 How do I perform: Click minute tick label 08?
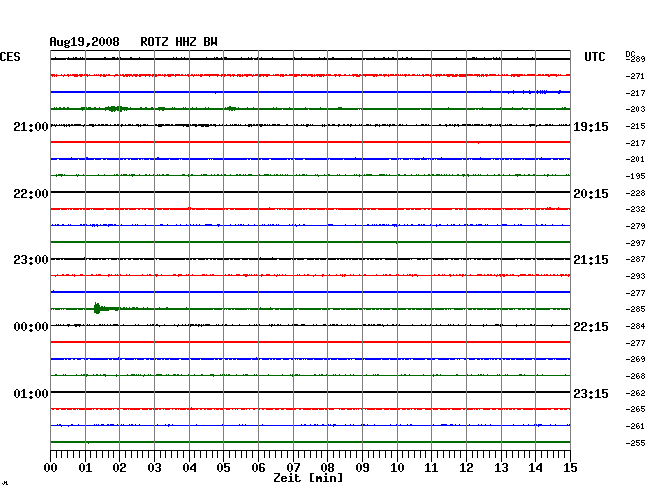coord(327,468)
